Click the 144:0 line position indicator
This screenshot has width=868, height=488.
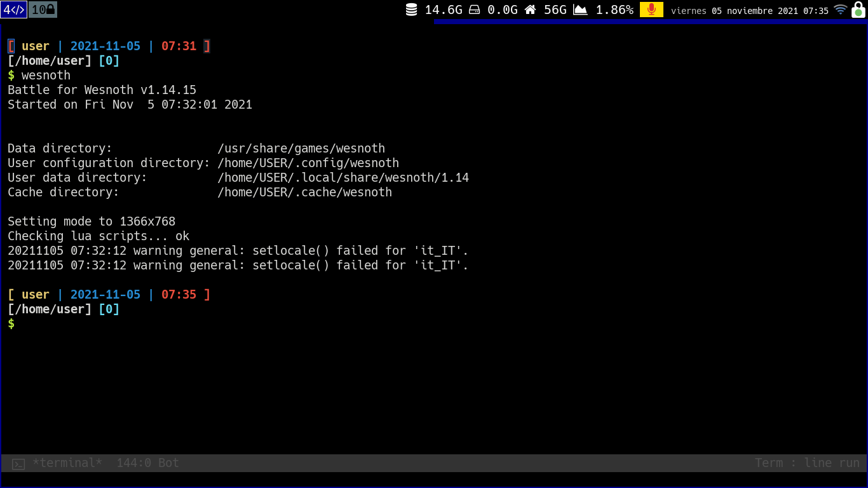pyautogui.click(x=134, y=463)
